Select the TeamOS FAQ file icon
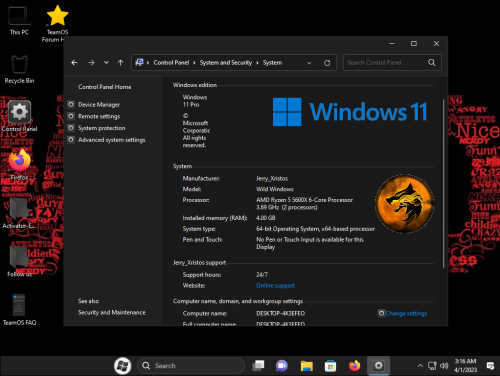The height and width of the screenshot is (376, 500). tap(19, 309)
